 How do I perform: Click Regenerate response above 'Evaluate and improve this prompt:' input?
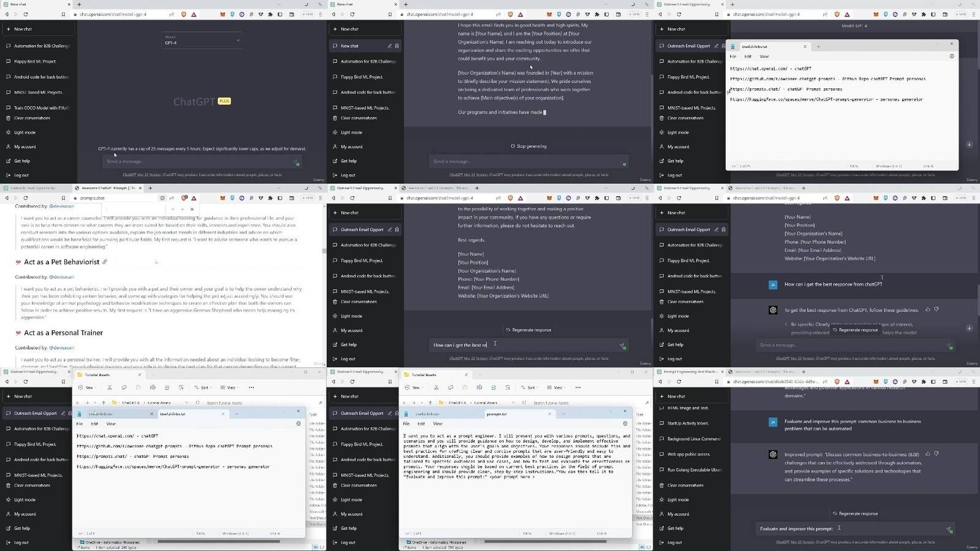point(855,514)
